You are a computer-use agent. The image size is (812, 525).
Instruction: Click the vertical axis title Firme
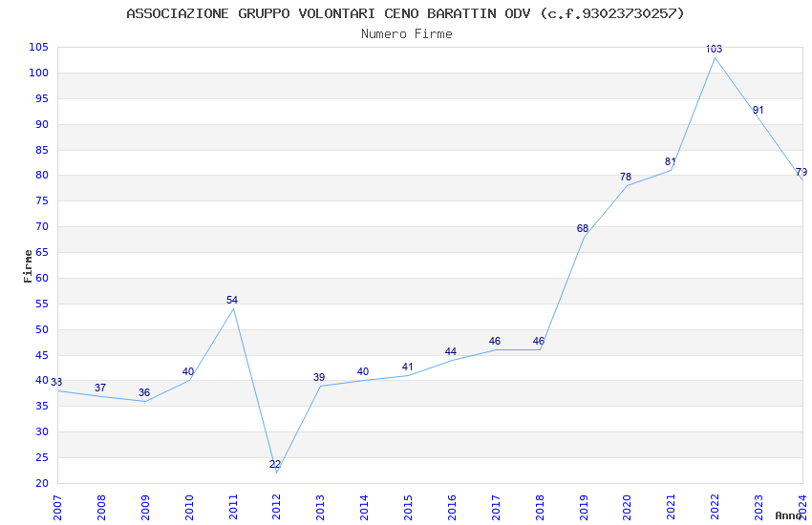[x=28, y=266]
